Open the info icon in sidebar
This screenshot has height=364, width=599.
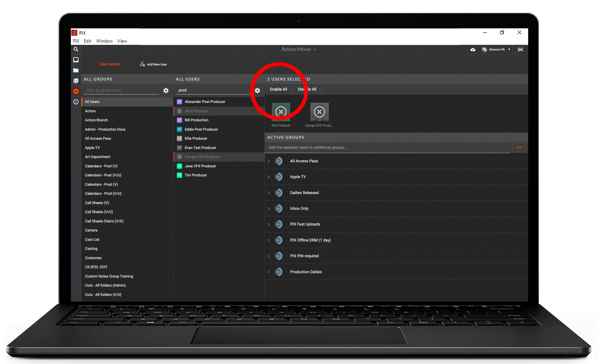76,102
